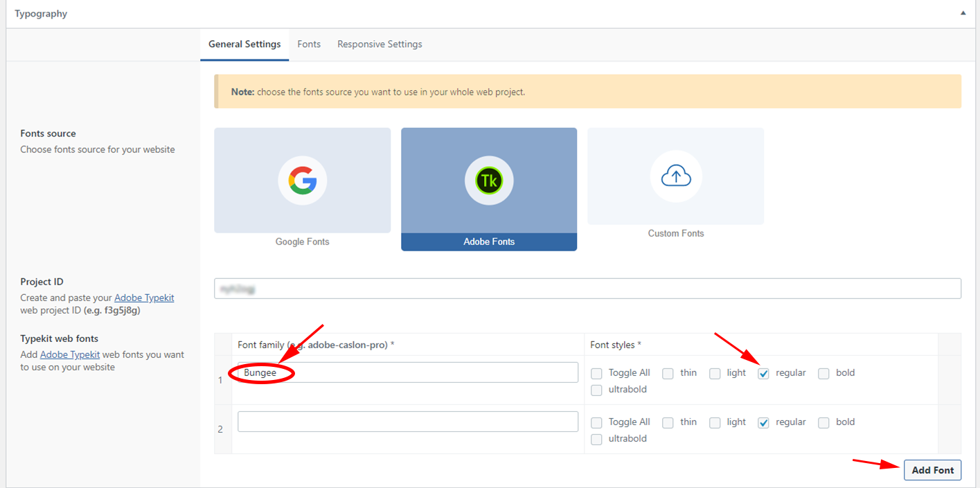Click the 'Fonts source' label
Viewport: 980px width, 488px height.
coord(48,134)
